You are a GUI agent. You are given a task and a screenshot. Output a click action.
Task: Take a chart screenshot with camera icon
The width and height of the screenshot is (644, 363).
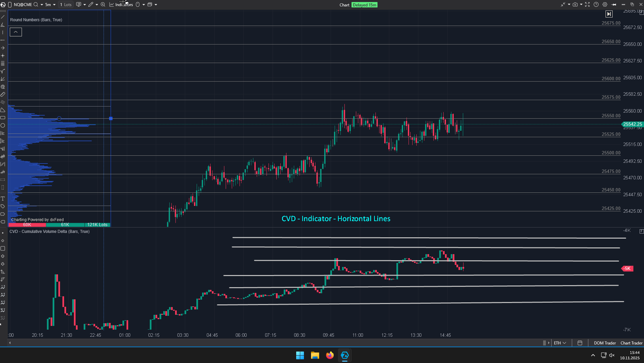click(575, 5)
